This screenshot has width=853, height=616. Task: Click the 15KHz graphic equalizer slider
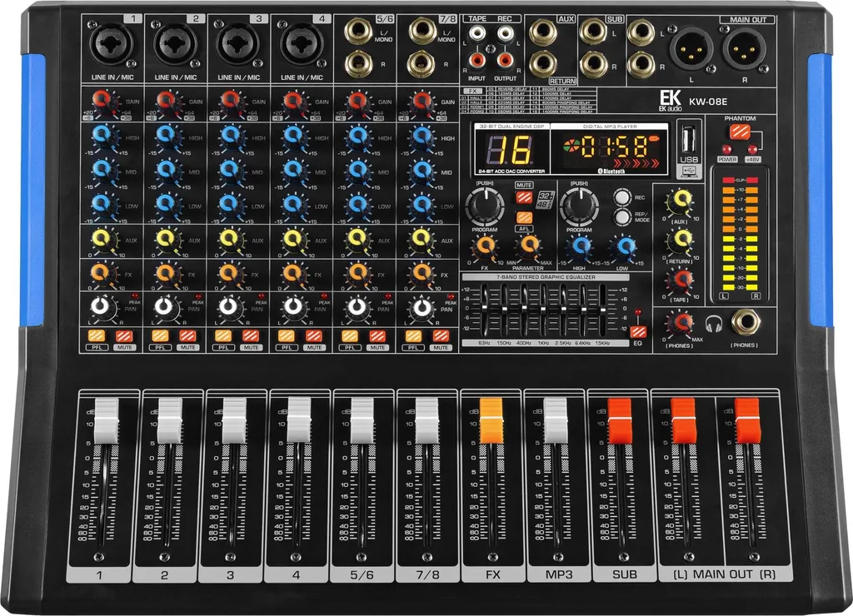[x=601, y=310]
